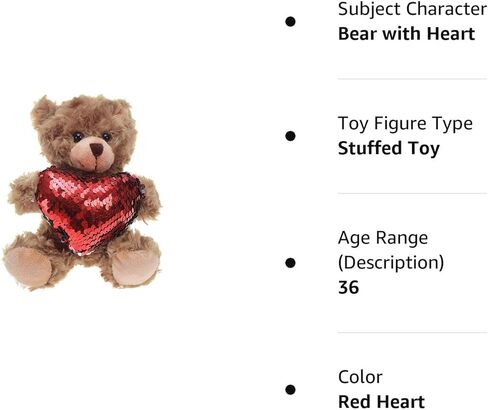Click the bear's left ear
The image size is (488, 410).
pos(44,111)
